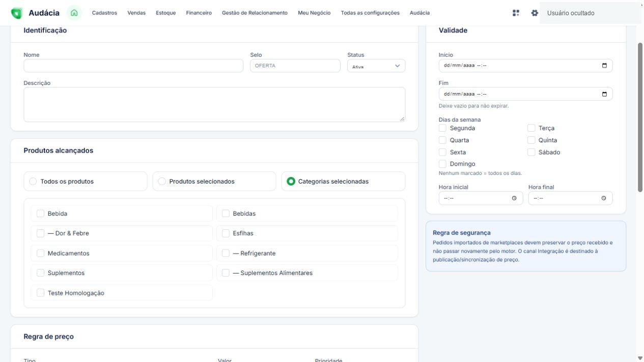The image size is (644, 362).
Task: Check the Medicamentos category
Action: (41, 253)
